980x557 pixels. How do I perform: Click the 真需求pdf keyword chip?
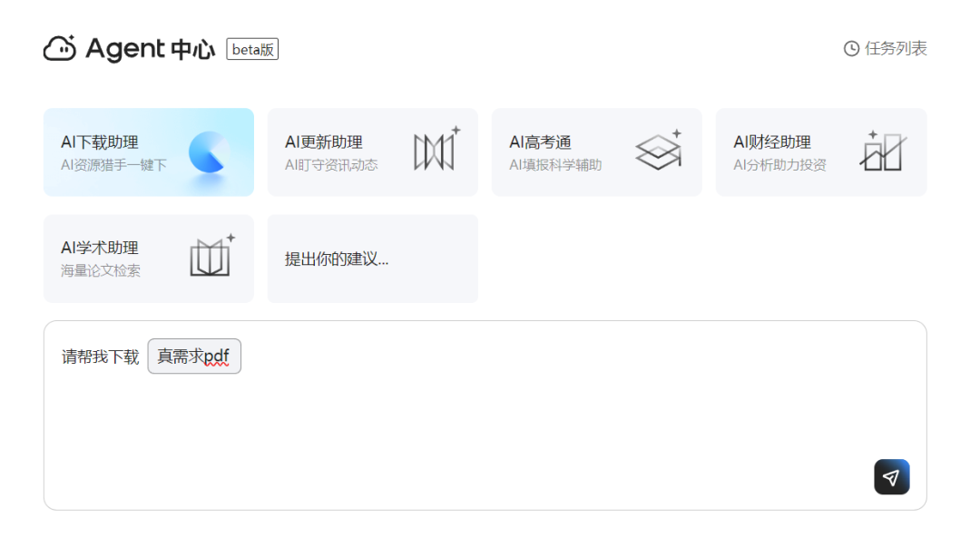point(194,357)
